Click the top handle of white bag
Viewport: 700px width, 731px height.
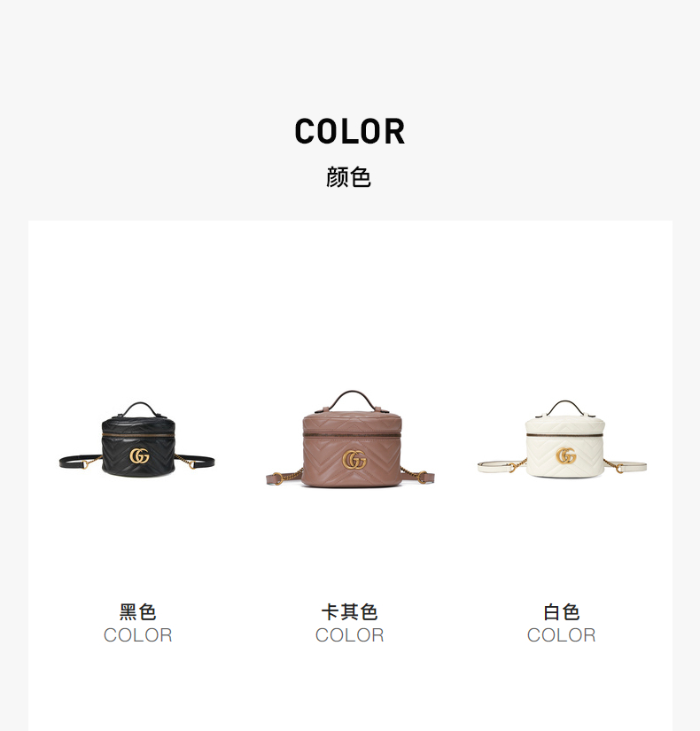pos(565,408)
